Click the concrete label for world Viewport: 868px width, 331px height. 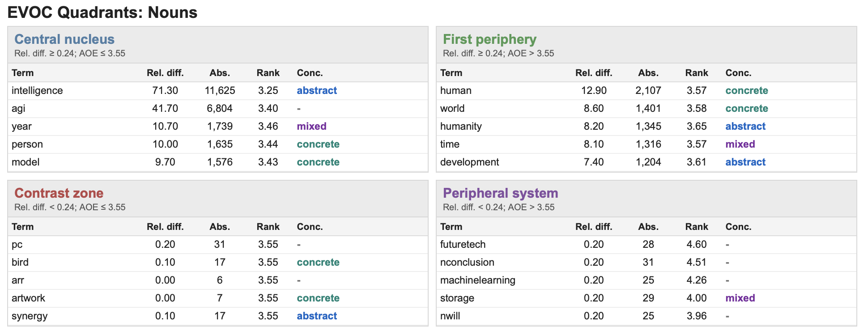click(x=746, y=108)
